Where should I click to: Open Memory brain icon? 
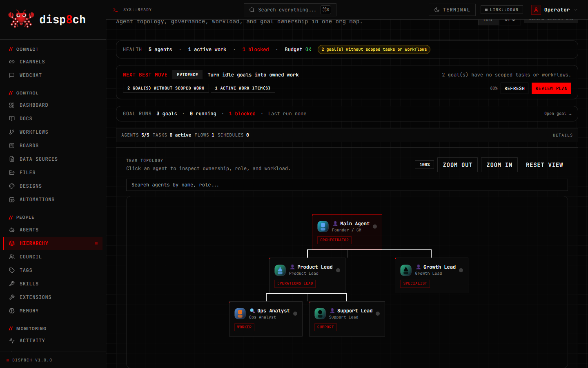click(12, 311)
